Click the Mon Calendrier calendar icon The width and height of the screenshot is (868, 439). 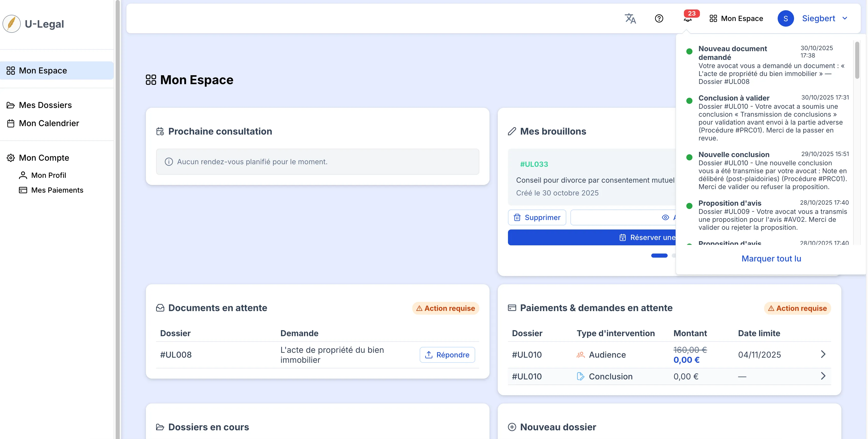(11, 124)
